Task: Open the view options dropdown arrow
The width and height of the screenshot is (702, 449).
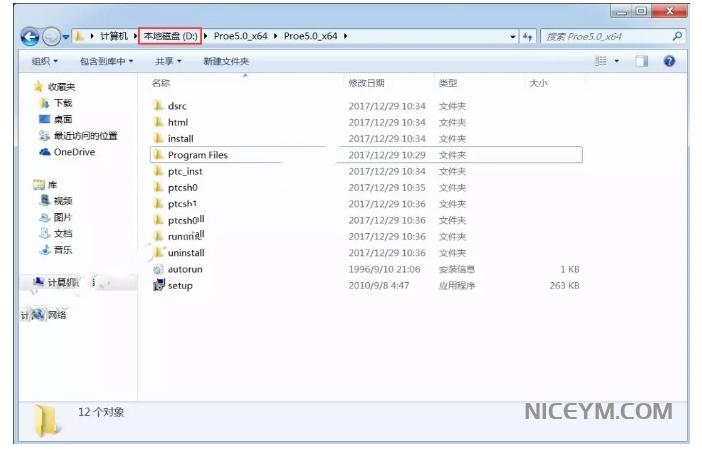Action: coord(617,62)
